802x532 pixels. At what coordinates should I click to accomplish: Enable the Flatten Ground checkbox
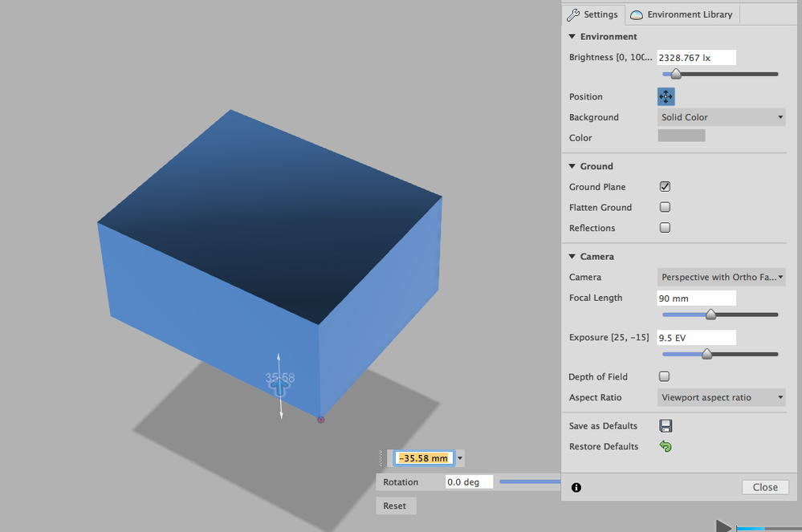665,207
